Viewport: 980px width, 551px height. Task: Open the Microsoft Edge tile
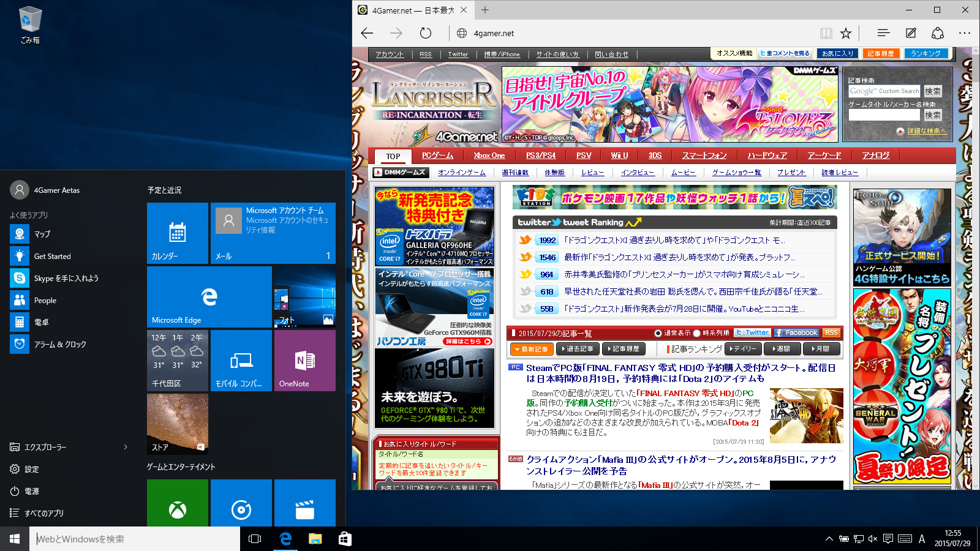(x=209, y=297)
